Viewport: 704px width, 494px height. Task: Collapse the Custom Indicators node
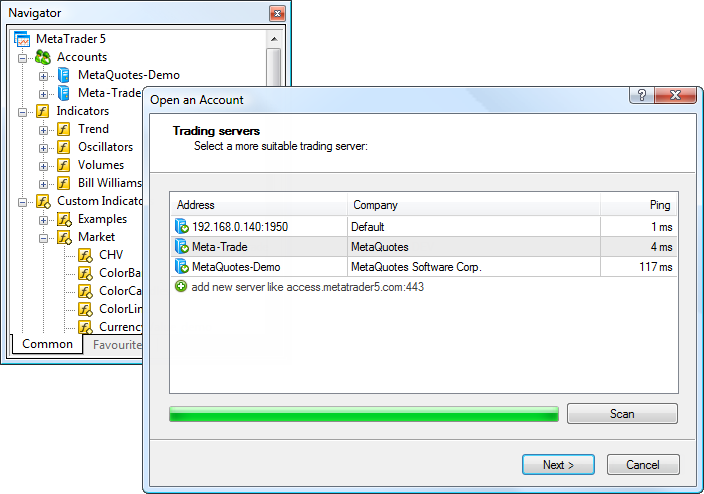tap(22, 203)
